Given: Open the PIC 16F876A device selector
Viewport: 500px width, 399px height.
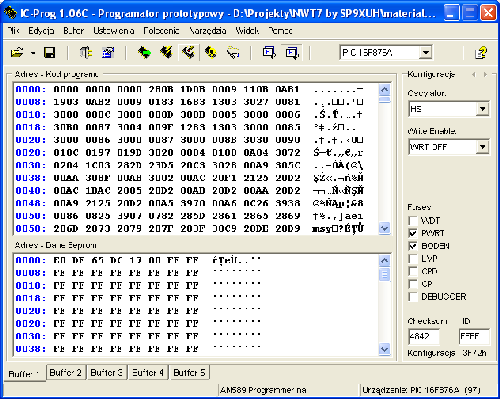Looking at the screenshot, I should tap(386, 53).
